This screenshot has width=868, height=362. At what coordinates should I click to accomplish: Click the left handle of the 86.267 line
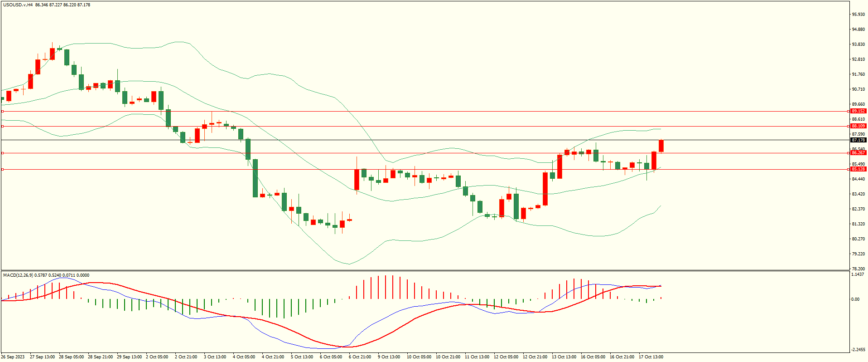(2, 153)
